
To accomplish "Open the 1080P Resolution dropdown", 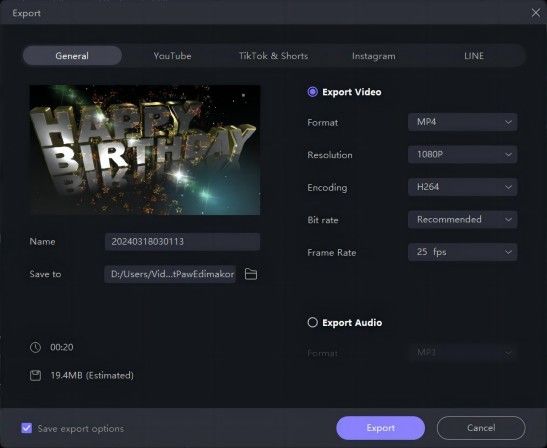I will [462, 154].
